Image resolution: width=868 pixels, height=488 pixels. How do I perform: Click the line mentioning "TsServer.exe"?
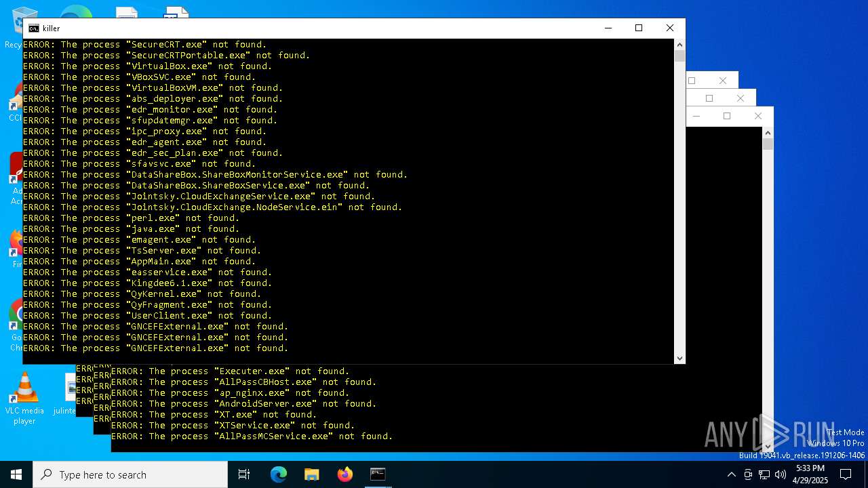(x=142, y=251)
